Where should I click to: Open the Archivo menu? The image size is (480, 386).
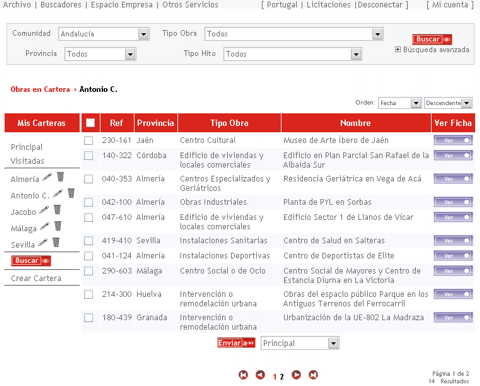coord(17,5)
